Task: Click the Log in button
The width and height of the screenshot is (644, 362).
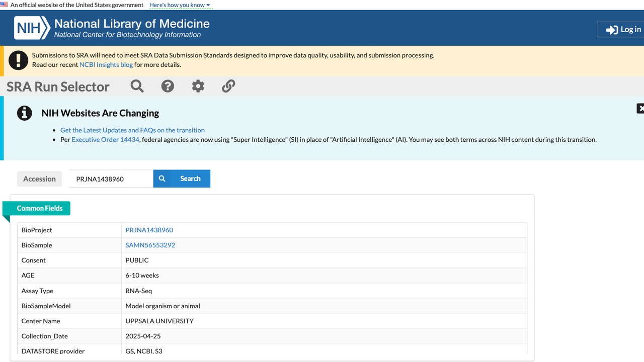Action: click(x=620, y=30)
